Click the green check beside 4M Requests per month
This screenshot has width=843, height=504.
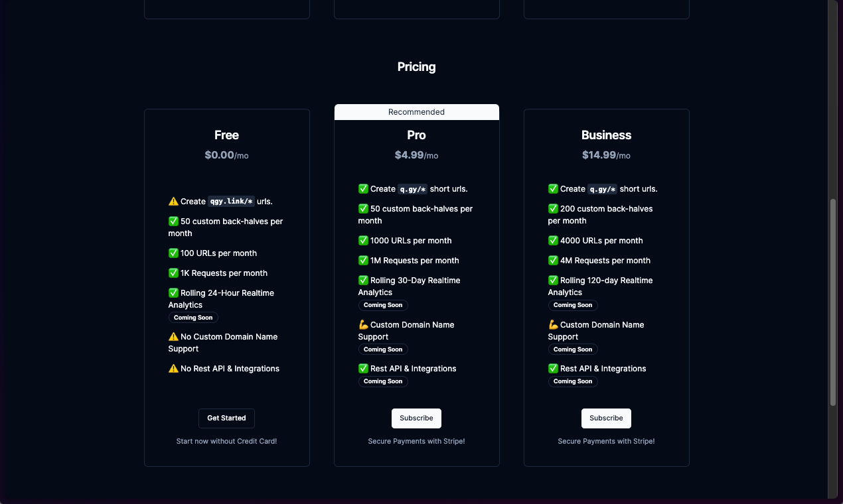pos(553,261)
